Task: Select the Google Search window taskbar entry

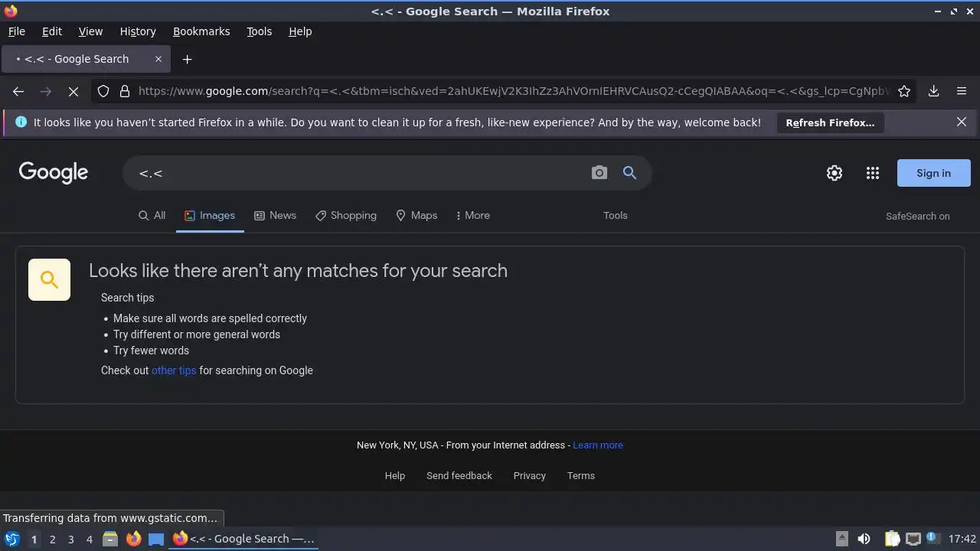Action: coord(244,539)
